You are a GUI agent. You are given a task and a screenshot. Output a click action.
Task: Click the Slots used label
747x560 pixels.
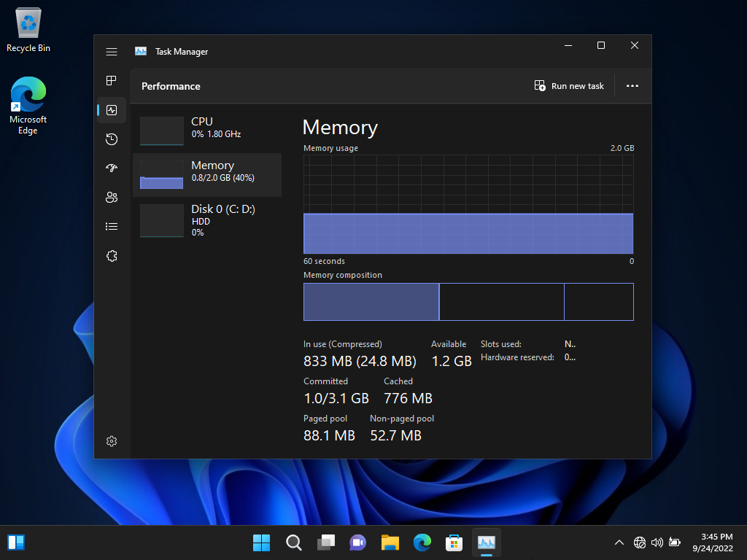pyautogui.click(x=500, y=344)
